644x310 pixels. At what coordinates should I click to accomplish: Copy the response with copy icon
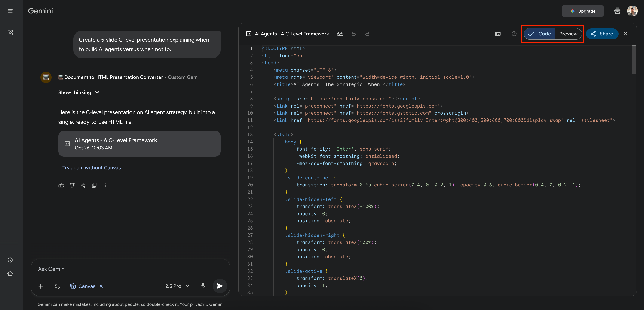(x=94, y=185)
